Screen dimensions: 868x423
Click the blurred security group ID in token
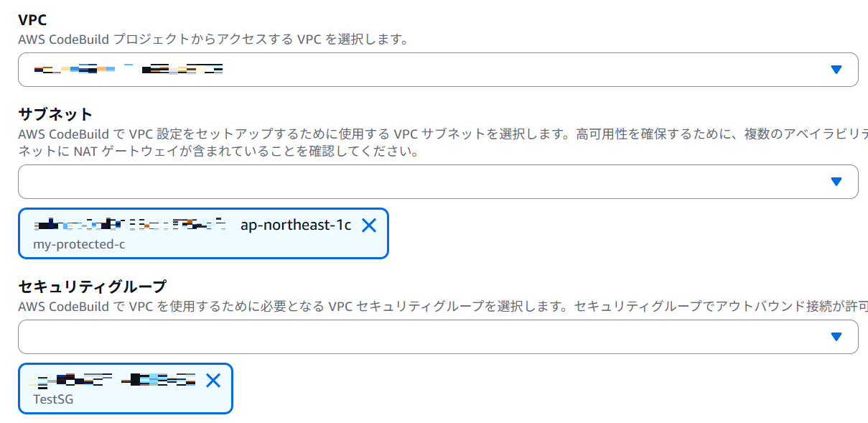115,380
